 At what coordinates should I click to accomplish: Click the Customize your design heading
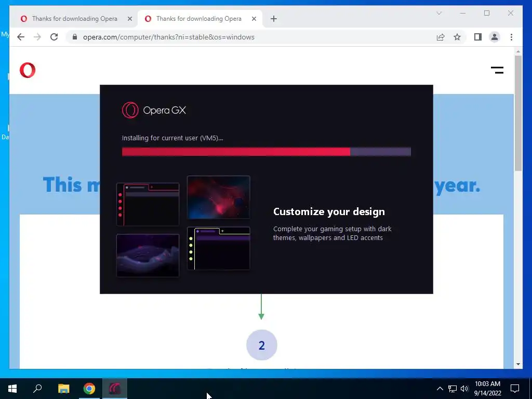tap(329, 212)
